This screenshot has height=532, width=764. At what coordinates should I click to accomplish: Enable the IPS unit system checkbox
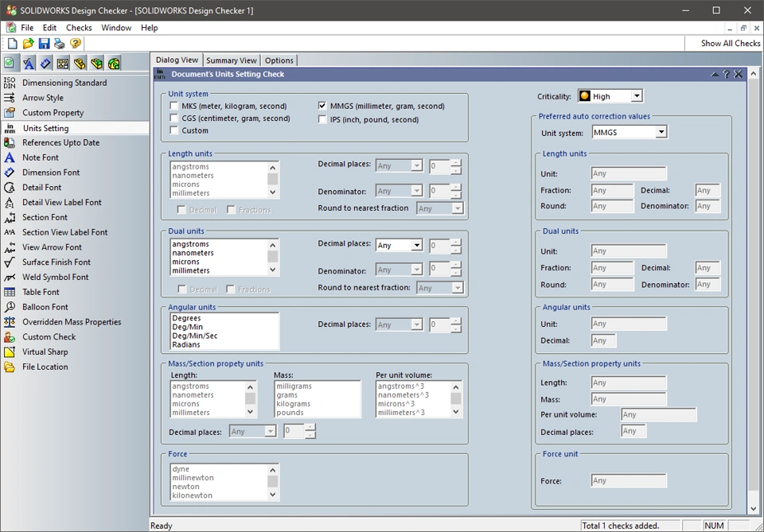tap(322, 119)
